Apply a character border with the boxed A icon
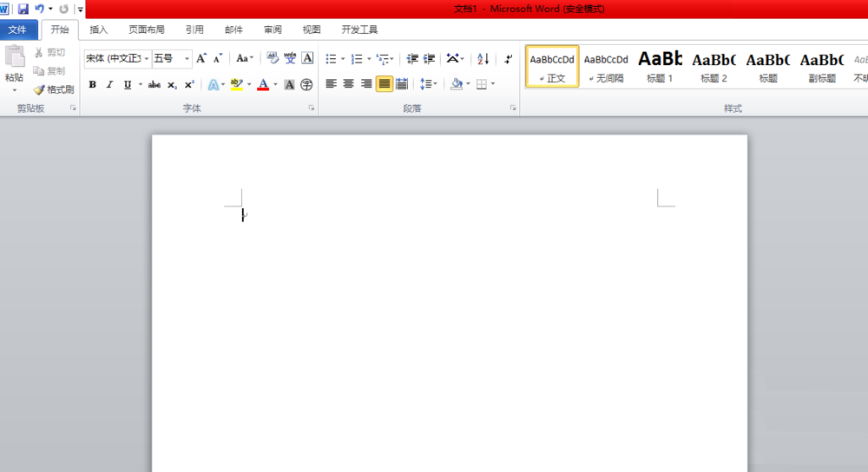The width and height of the screenshot is (868, 472). (308, 58)
